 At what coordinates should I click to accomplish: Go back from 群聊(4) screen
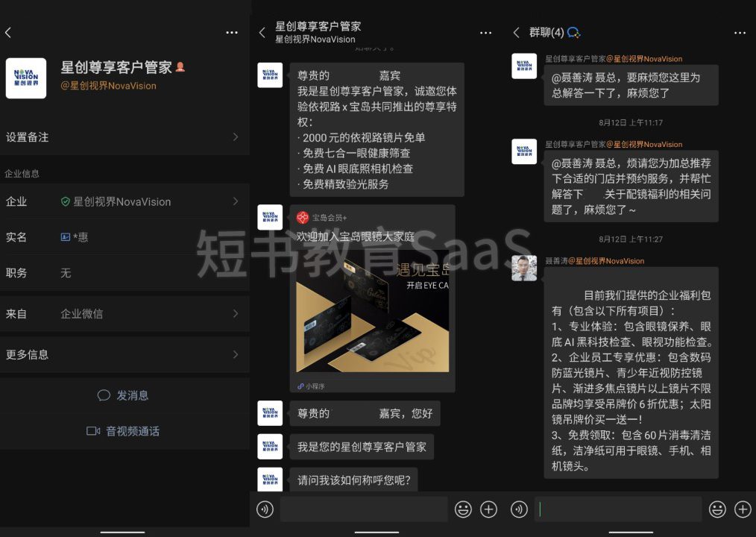pos(517,32)
